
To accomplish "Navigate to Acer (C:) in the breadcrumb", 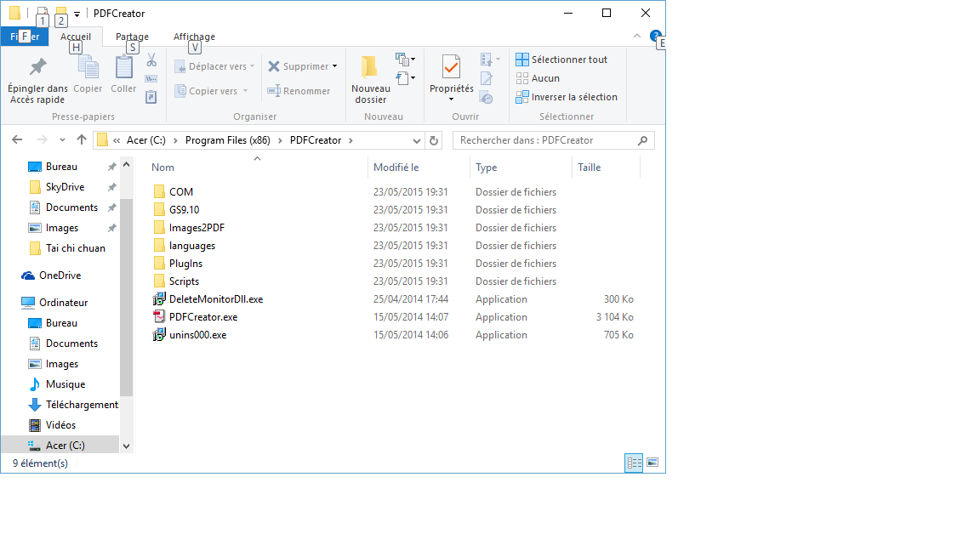I will pyautogui.click(x=146, y=140).
